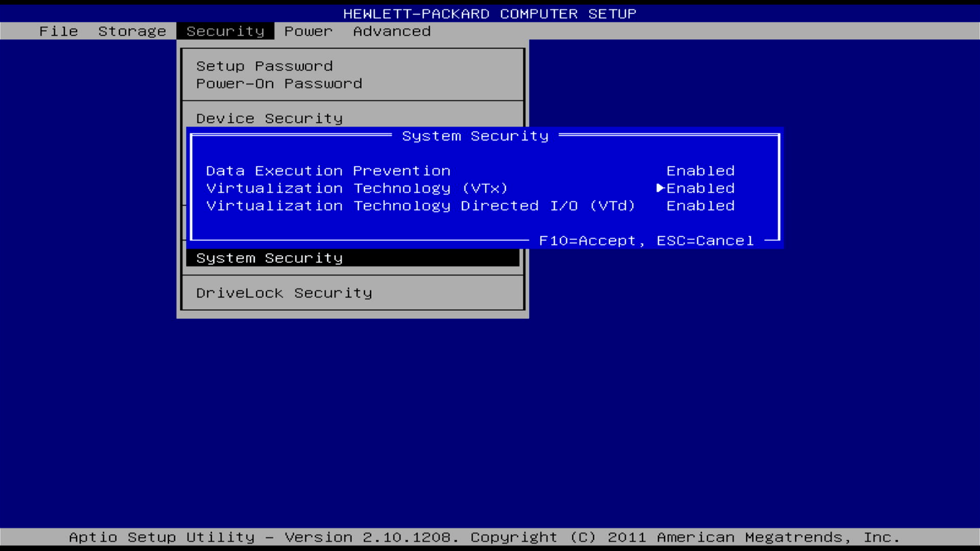
Task: Select Power-On Password option
Action: (279, 84)
